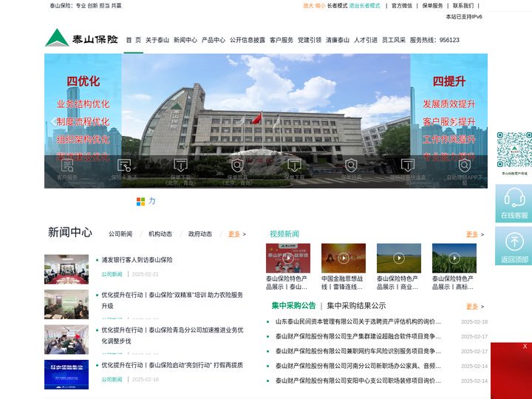Viewport: 532px width, 399px height.
Task: Play the first 泰山保险特色产品展示 video
Action: pos(288,258)
